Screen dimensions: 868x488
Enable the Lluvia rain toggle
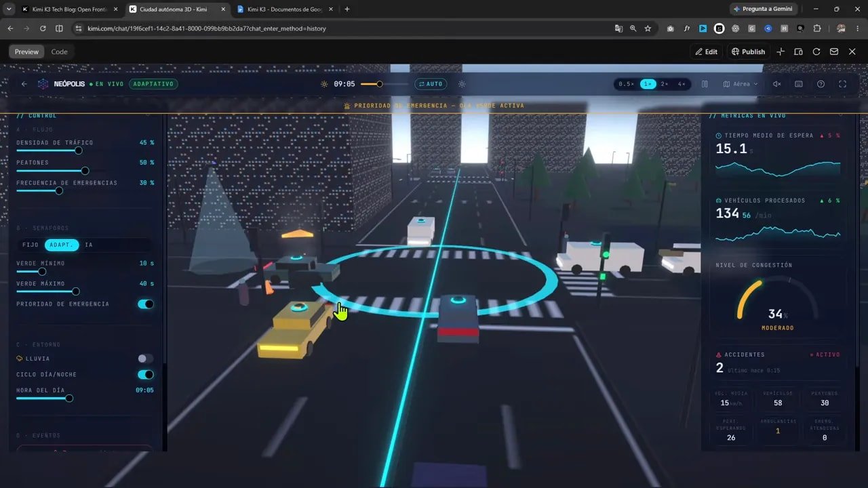(146, 359)
